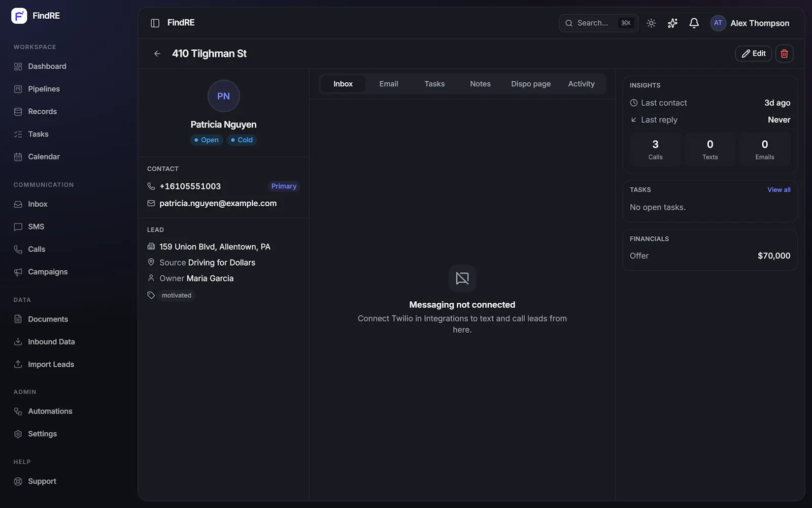Click the Edit button
This screenshot has width=812, height=508.
754,53
